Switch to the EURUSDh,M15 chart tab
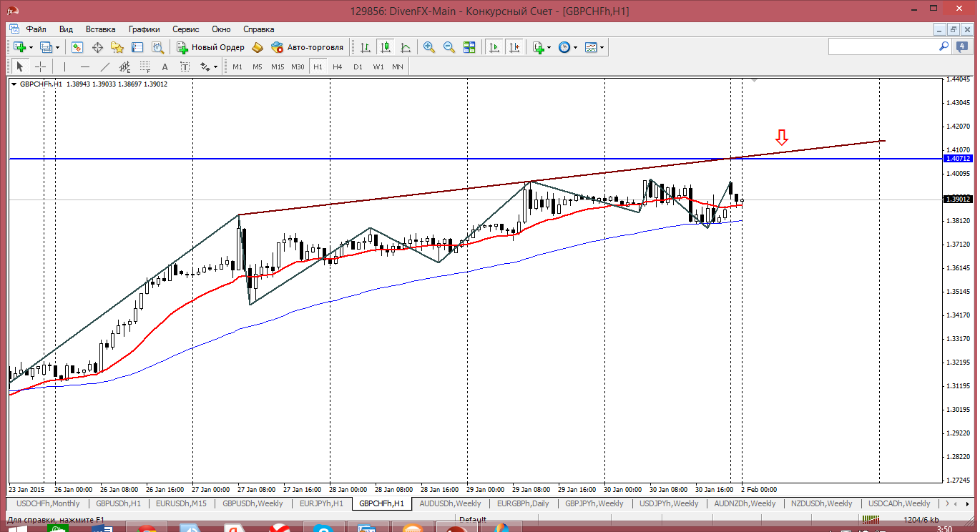The height and width of the screenshot is (532, 980). pyautogui.click(x=182, y=503)
